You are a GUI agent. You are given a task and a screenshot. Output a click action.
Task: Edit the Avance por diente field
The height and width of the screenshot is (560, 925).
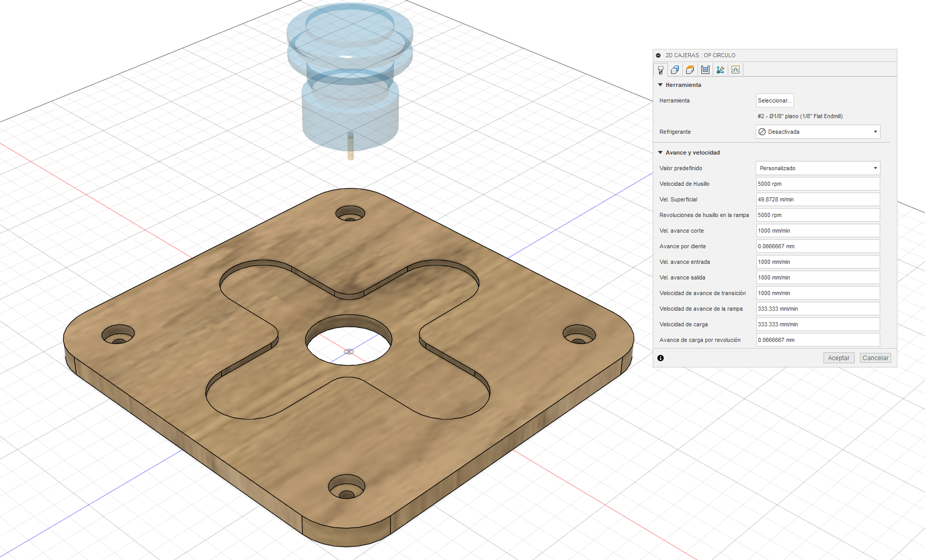(818, 246)
